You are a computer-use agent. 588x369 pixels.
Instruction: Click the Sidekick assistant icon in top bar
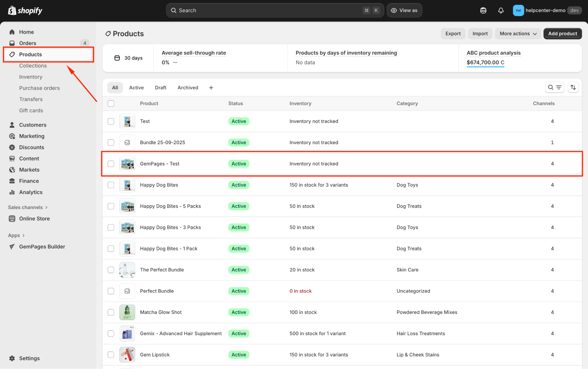click(x=483, y=11)
